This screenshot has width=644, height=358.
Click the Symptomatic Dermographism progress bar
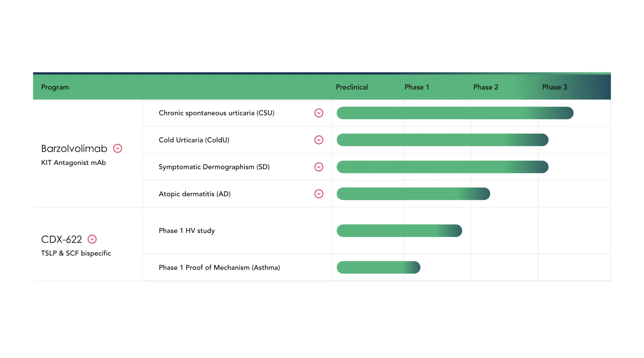(x=442, y=167)
